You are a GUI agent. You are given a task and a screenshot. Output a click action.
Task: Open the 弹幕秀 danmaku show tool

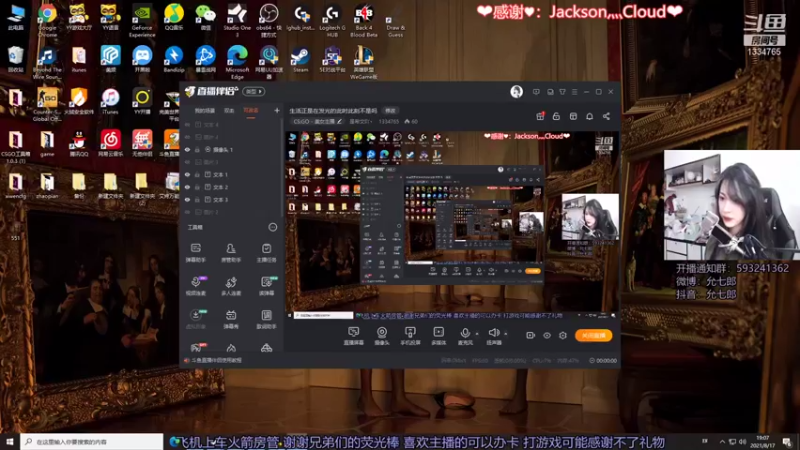click(x=231, y=319)
